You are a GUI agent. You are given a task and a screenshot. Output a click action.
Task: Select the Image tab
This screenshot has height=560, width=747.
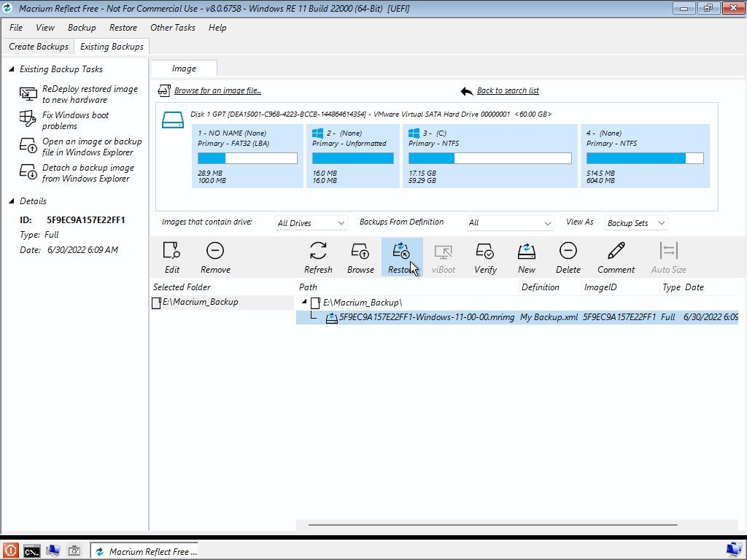pyautogui.click(x=184, y=68)
